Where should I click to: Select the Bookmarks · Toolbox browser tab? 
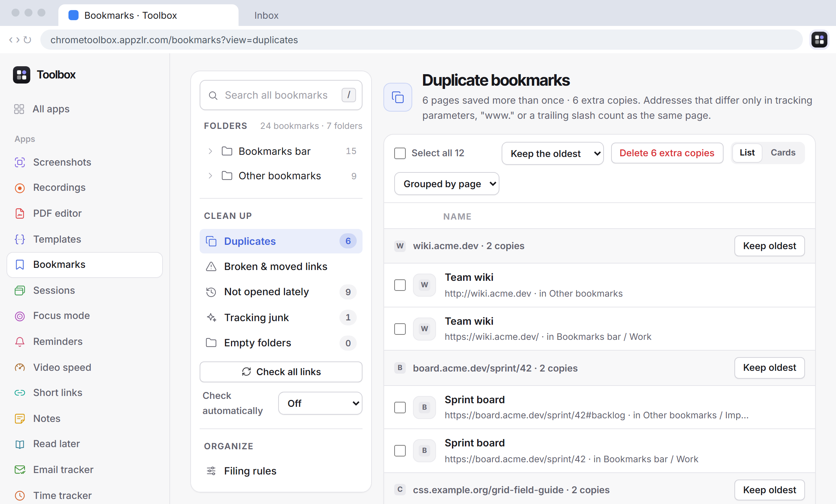pyautogui.click(x=148, y=15)
